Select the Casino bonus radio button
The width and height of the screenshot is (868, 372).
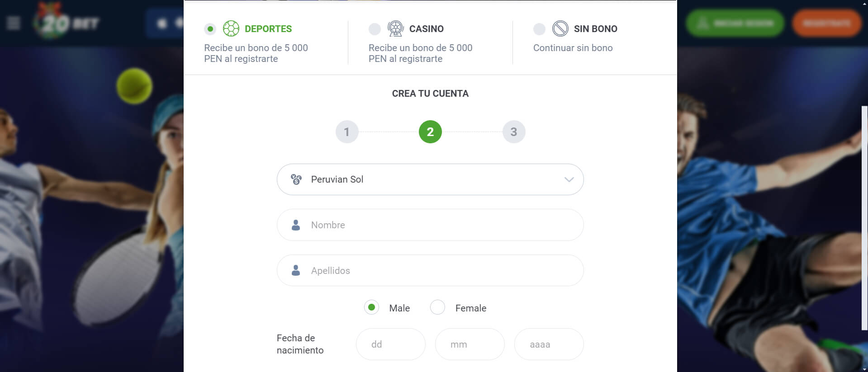click(x=375, y=29)
